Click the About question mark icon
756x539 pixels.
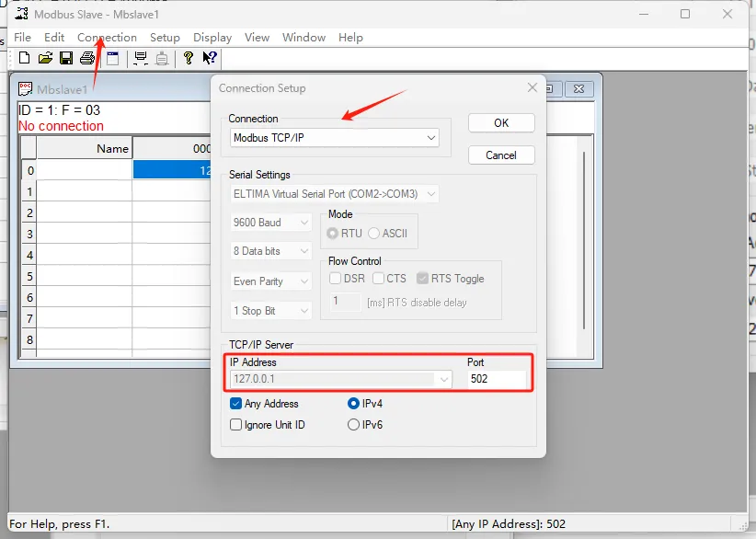tap(188, 58)
